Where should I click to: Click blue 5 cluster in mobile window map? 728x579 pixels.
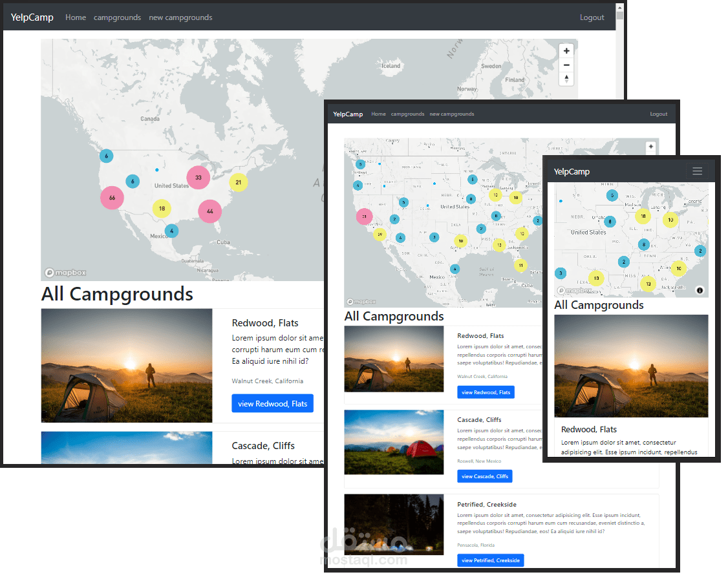click(x=612, y=195)
